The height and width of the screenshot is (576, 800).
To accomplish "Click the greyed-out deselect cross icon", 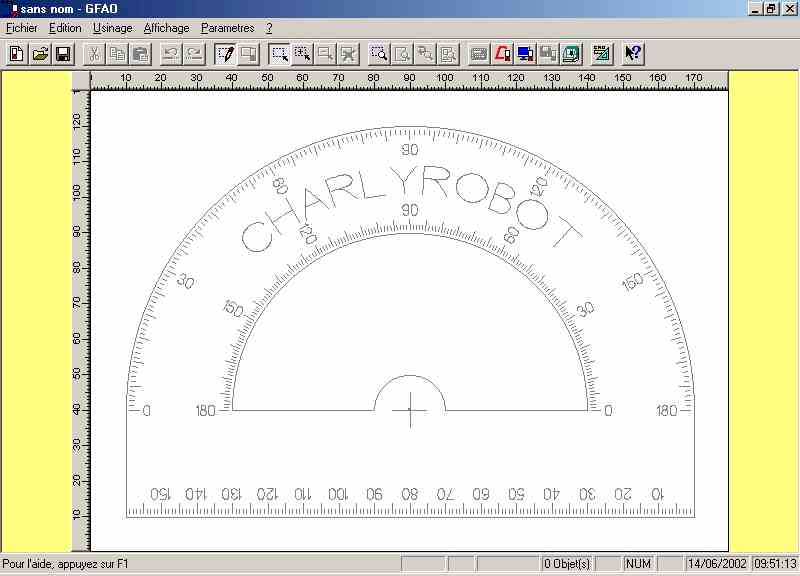I will 349,54.
